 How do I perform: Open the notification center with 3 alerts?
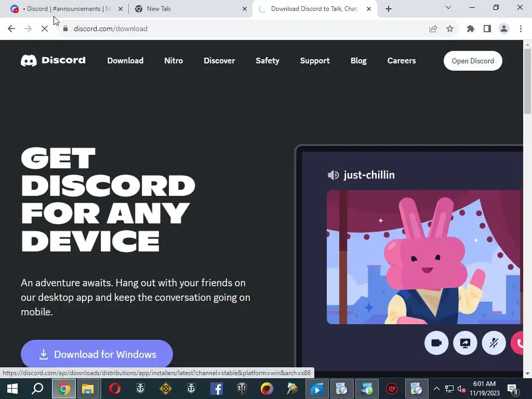(513, 389)
